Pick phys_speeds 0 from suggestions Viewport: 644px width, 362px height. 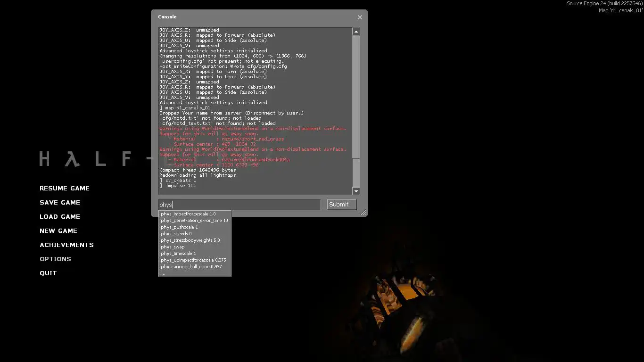pyautogui.click(x=195, y=234)
